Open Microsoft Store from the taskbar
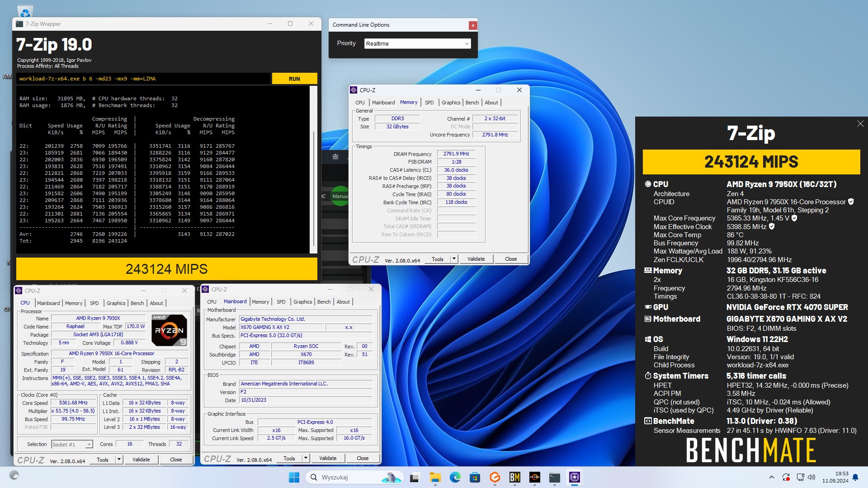868x488 pixels. 475,477
